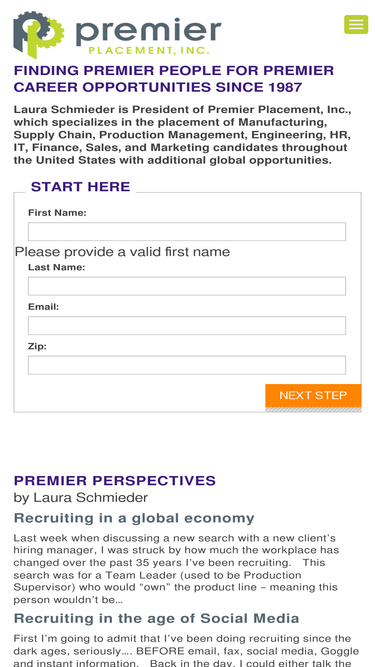
Task: Open 'Recruiting in a global economy' article
Action: click(x=134, y=518)
